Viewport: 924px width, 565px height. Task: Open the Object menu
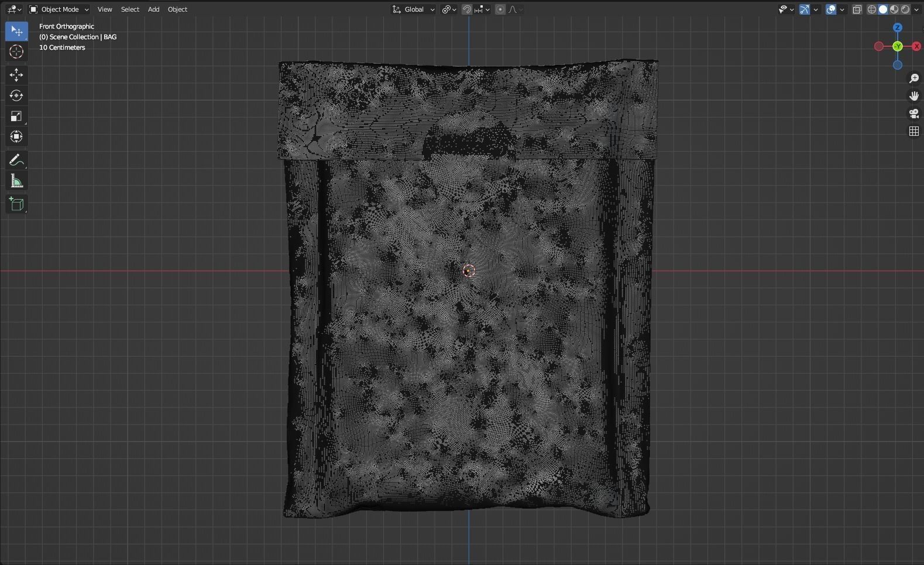coord(177,9)
